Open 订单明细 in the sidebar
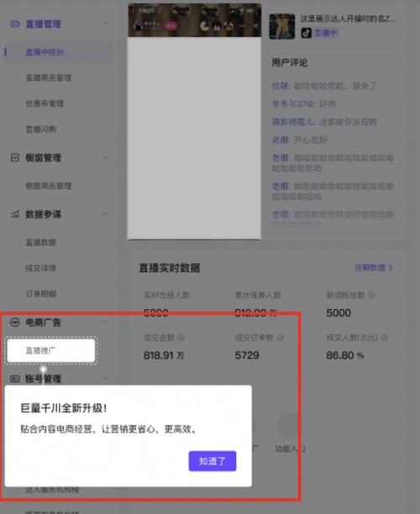 [x=40, y=294]
